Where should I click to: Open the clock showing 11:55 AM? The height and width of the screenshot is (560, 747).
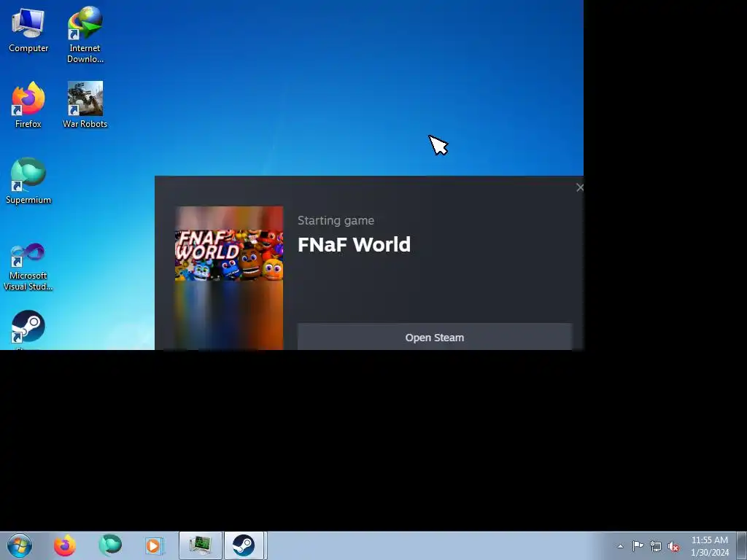710,546
